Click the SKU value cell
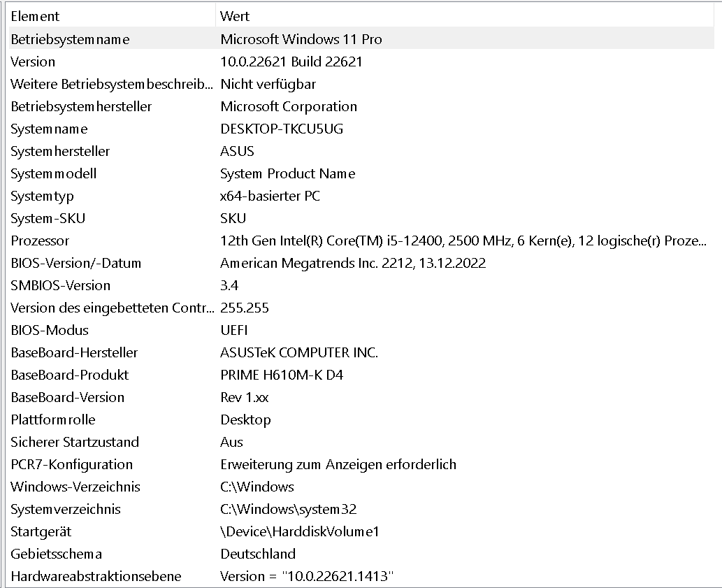Viewport: 722px width, 588px height. tap(233, 218)
